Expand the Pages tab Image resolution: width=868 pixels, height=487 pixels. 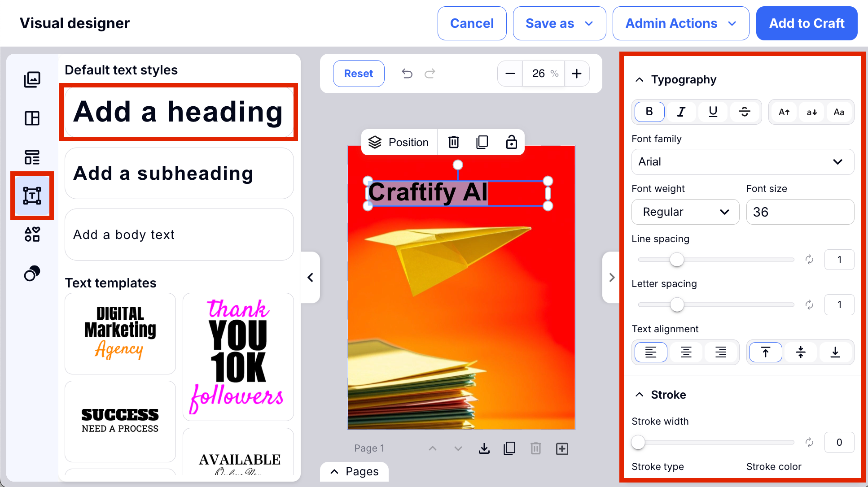point(354,472)
